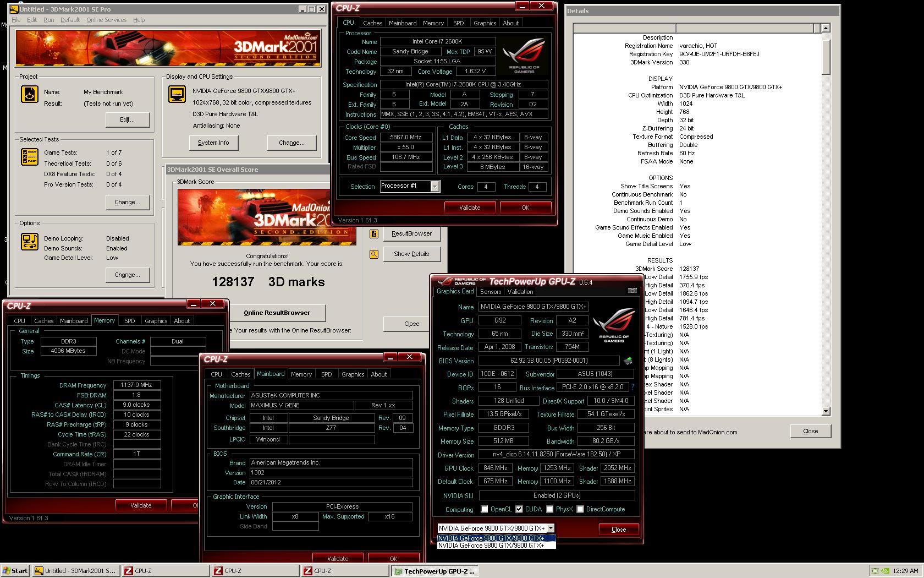Open the Run menu in 3DMark2001
924x578 pixels.
[x=48, y=20]
